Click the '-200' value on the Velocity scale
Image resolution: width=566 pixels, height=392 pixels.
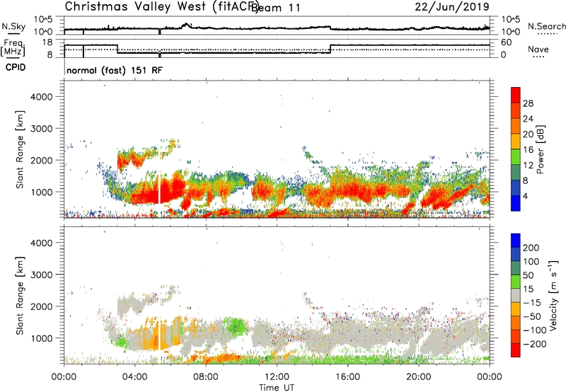click(534, 344)
